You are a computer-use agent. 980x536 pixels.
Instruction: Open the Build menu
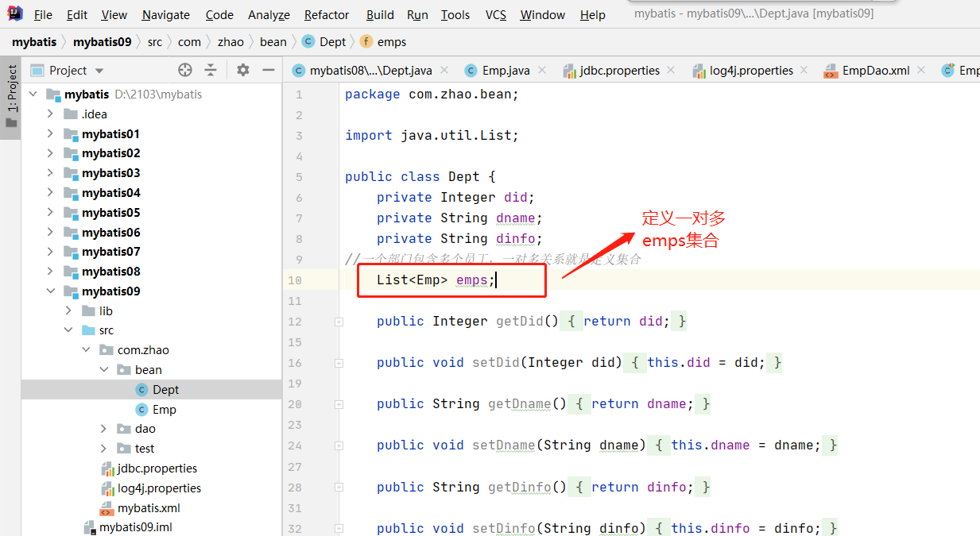click(x=380, y=14)
